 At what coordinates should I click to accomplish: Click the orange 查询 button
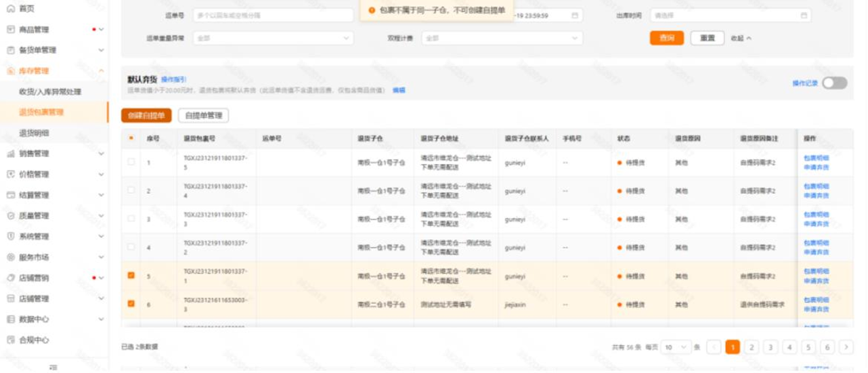click(666, 38)
